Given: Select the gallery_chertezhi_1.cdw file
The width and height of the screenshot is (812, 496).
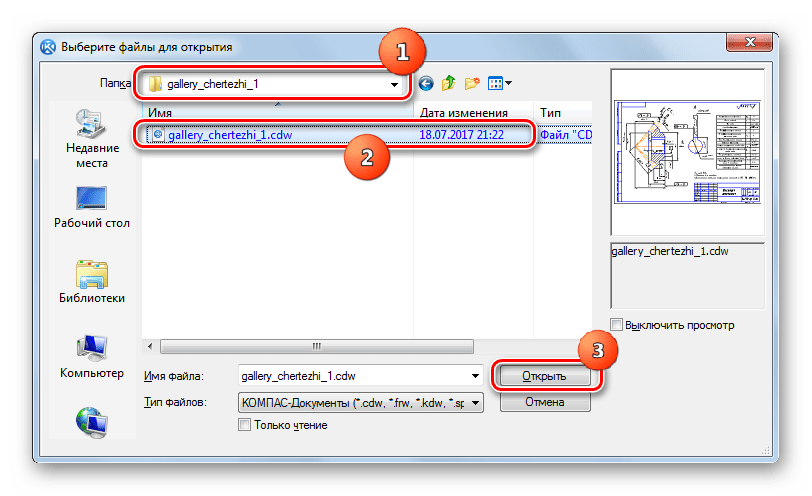Looking at the screenshot, I should pos(231,134).
